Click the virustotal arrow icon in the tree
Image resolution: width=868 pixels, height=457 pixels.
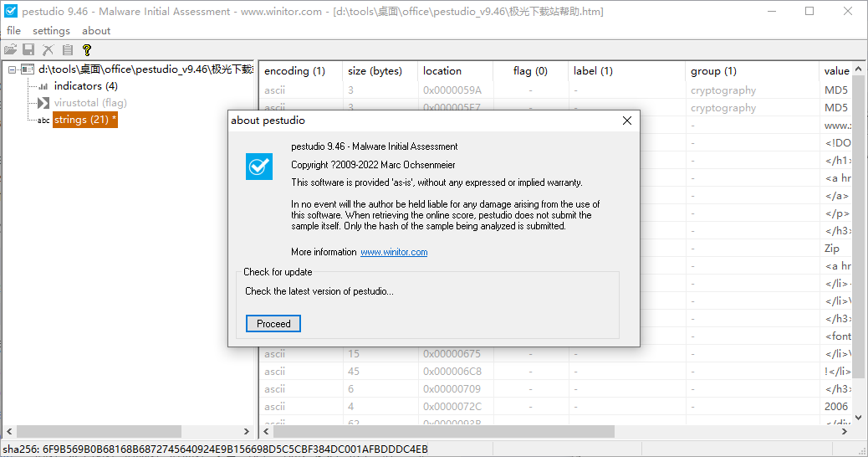pyautogui.click(x=43, y=103)
